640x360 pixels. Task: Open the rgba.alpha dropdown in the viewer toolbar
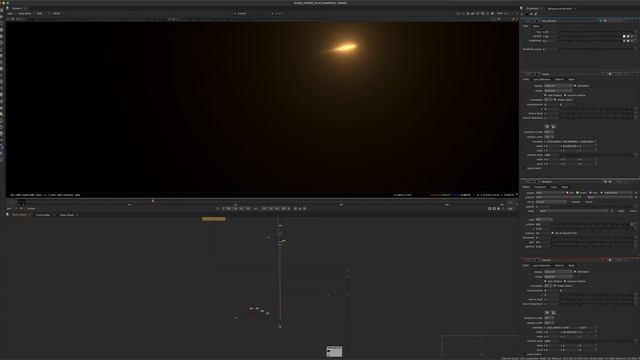25,13
